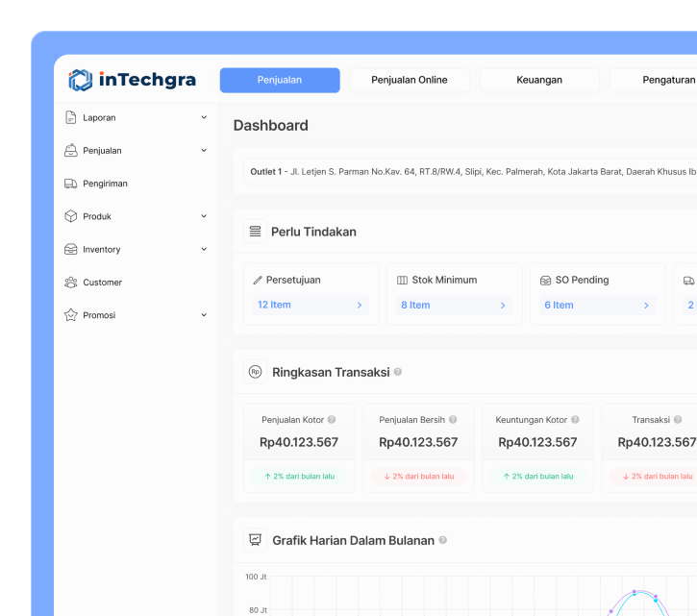
Task: Click info icon beside Penjualan Kotor
Action: click(332, 420)
